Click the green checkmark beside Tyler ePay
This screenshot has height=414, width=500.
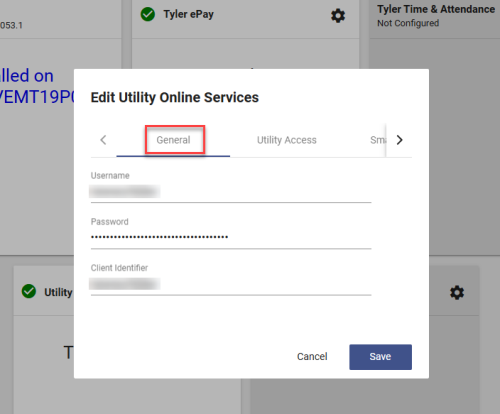(147, 14)
